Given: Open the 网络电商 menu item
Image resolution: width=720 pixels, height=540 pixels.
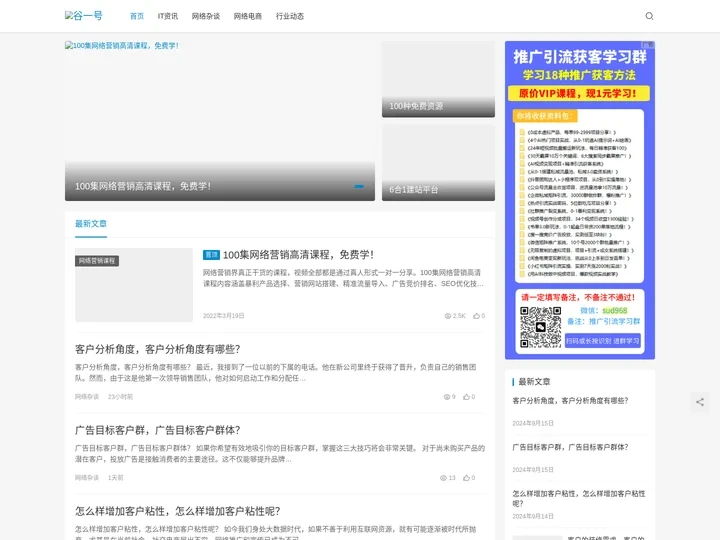Looking at the screenshot, I should coord(248,16).
